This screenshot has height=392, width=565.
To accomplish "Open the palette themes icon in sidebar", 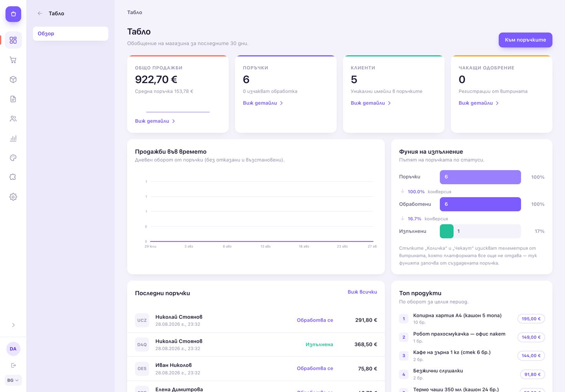I will coord(13,158).
